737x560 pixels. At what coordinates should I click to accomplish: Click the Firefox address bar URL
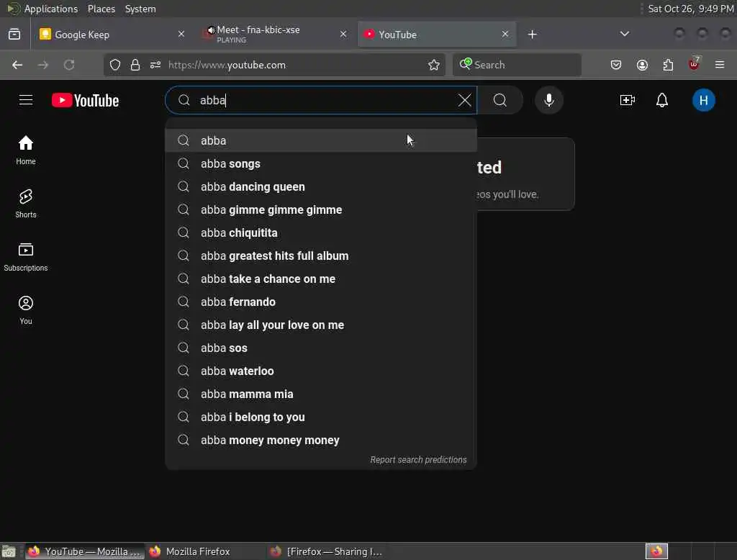(227, 65)
